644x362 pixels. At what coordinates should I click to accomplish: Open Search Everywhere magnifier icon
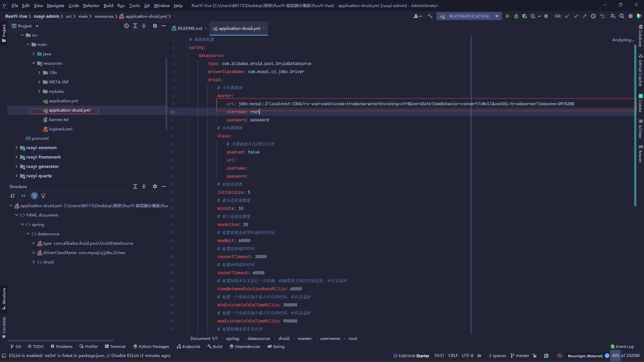click(x=622, y=16)
